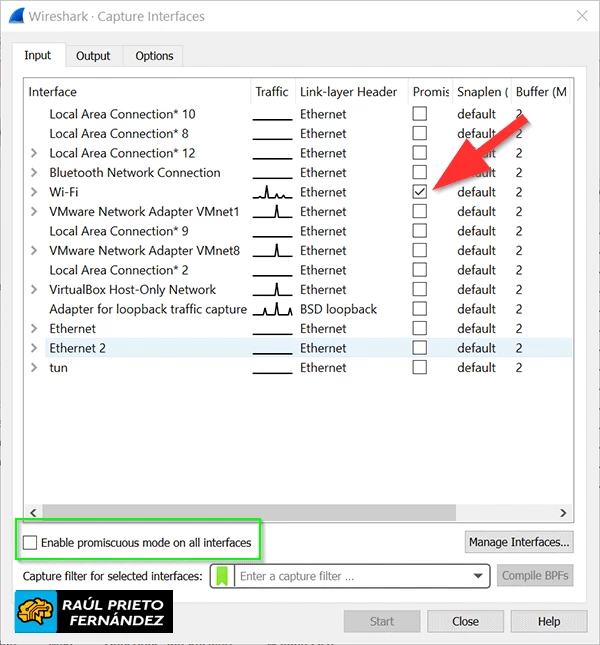Uncheck the Wi-Fi promiscuous mode checkbox
The image size is (600, 645).
[x=420, y=192]
